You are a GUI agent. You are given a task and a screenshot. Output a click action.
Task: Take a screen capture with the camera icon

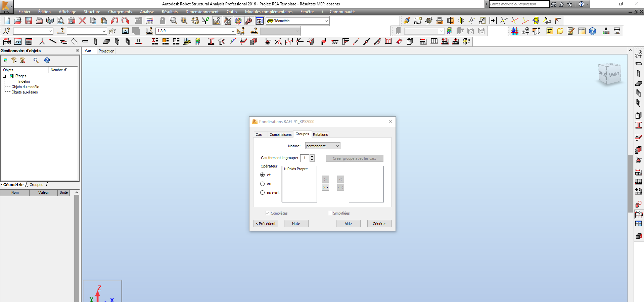[x=72, y=21]
